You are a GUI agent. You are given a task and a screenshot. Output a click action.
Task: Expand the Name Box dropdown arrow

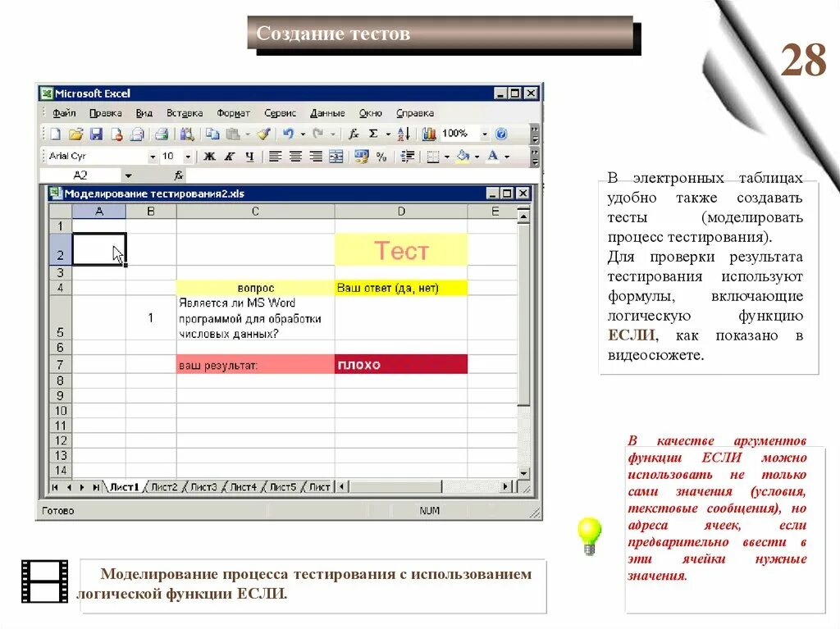coord(128,175)
